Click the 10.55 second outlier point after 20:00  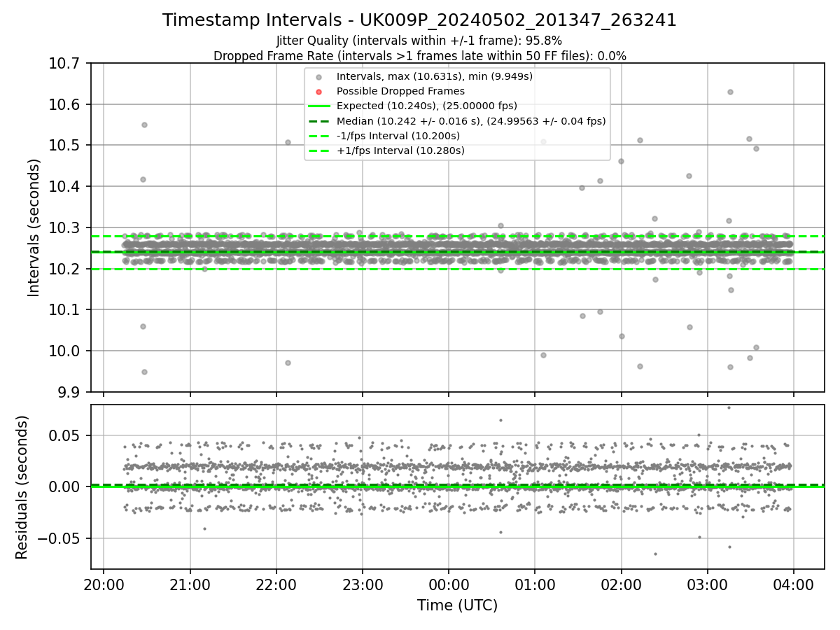(x=144, y=125)
